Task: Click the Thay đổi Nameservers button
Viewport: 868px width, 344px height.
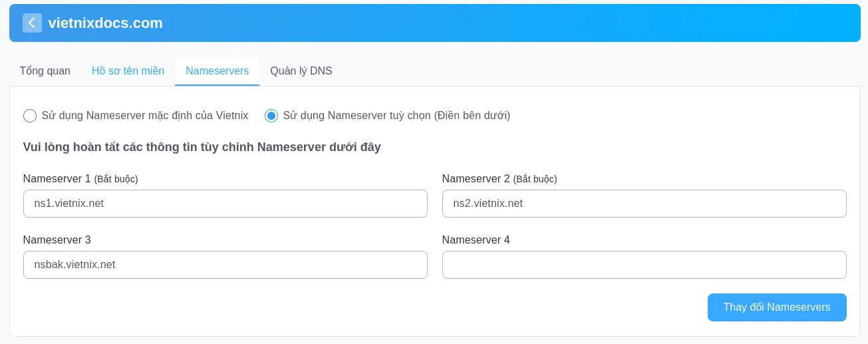Action: pyautogui.click(x=777, y=307)
